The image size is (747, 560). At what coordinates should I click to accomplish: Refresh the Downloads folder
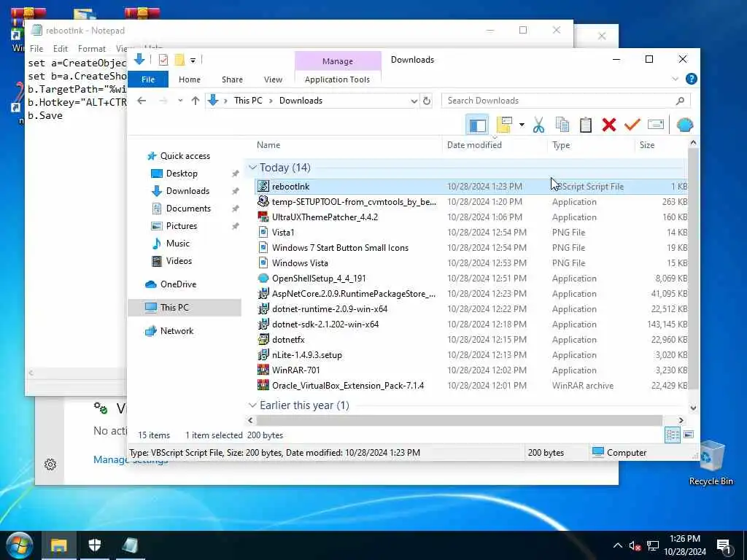click(x=427, y=101)
